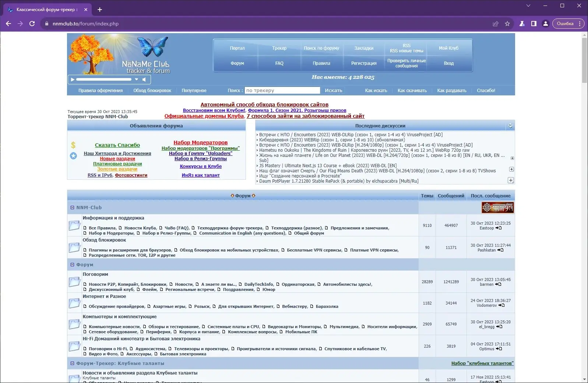Screen dimensions: 588x383
Task: Click the smallest plus icon in discussions panel
Action: (x=512, y=158)
